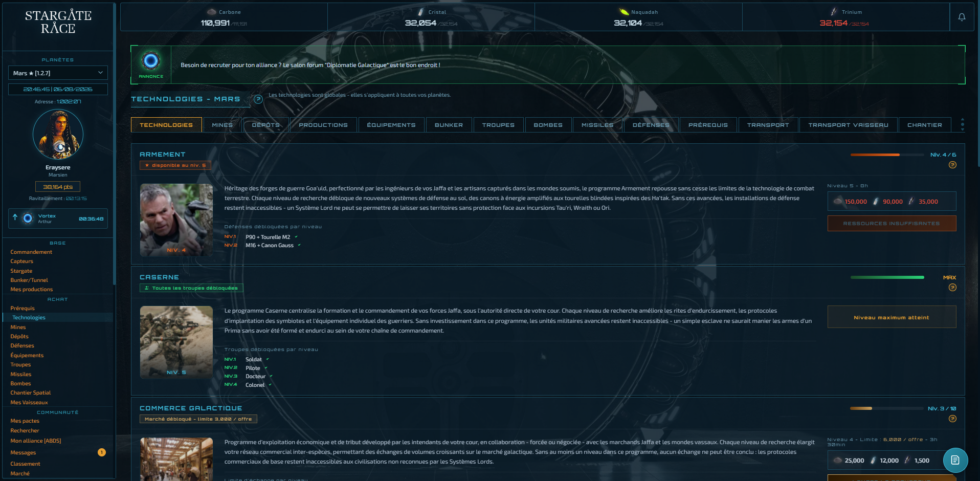Screen dimensions: 980x481
Task: Switch to the Transport tab
Action: pyautogui.click(x=768, y=125)
